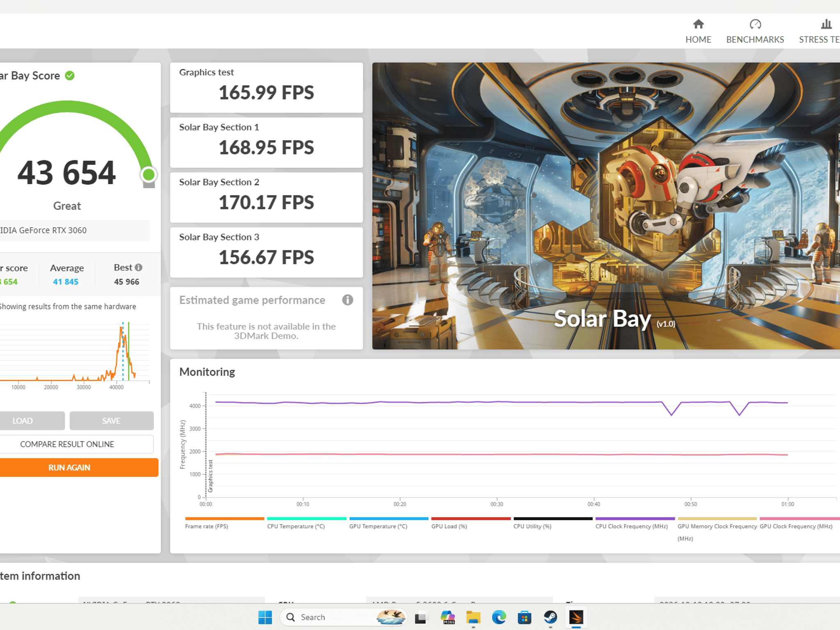Image resolution: width=840 pixels, height=630 pixels.
Task: Select Solar Bay Section 2 FPS card
Action: (x=267, y=197)
